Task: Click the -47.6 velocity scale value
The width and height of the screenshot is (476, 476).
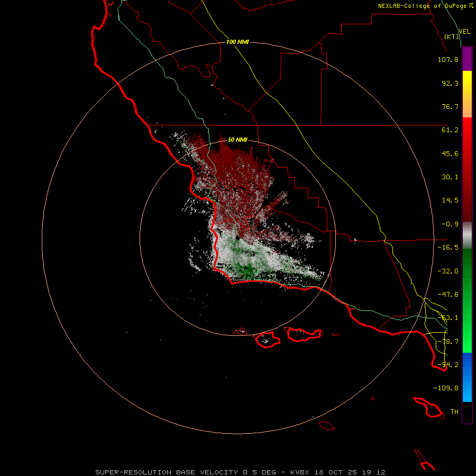Action: point(448,295)
